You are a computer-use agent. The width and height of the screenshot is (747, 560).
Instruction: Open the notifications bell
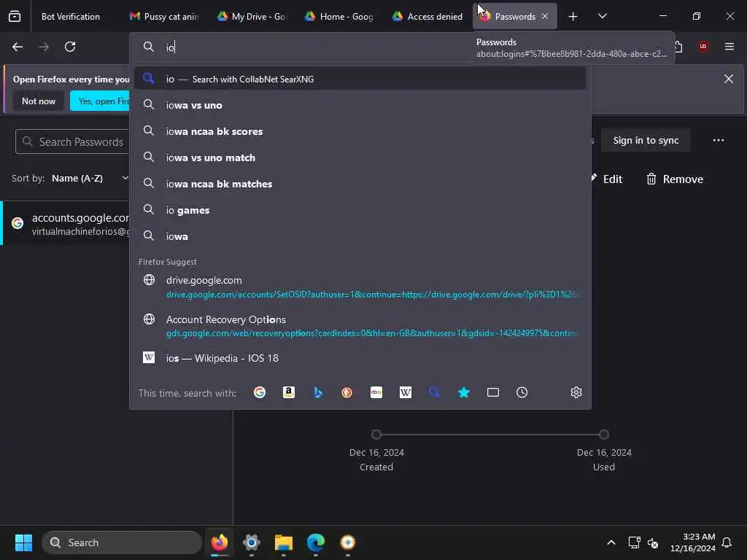727,542
